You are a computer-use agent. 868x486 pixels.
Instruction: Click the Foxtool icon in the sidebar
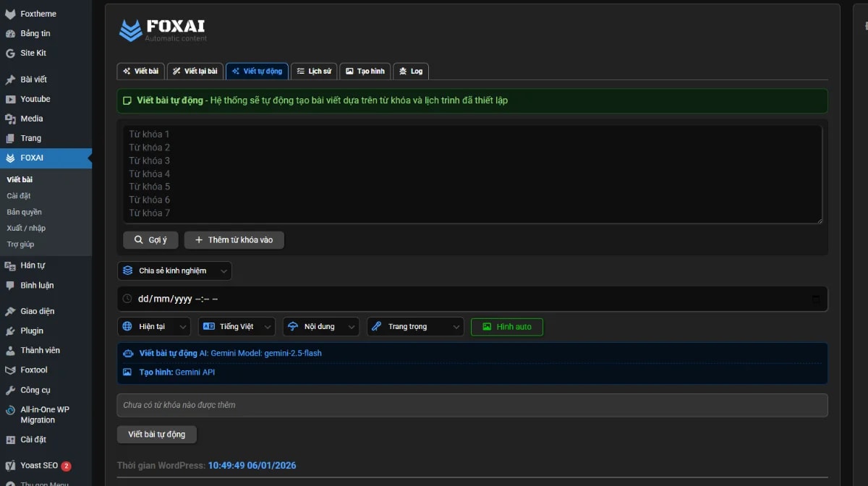click(11, 370)
